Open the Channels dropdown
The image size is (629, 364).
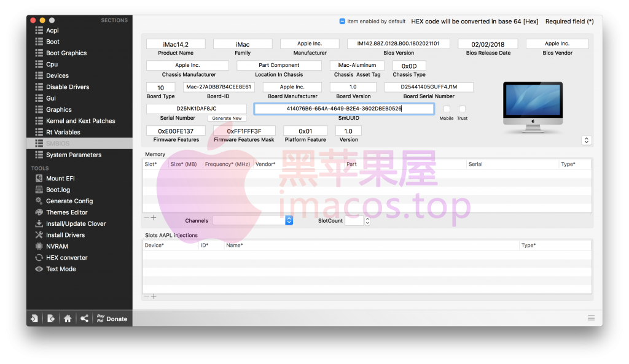point(252,220)
